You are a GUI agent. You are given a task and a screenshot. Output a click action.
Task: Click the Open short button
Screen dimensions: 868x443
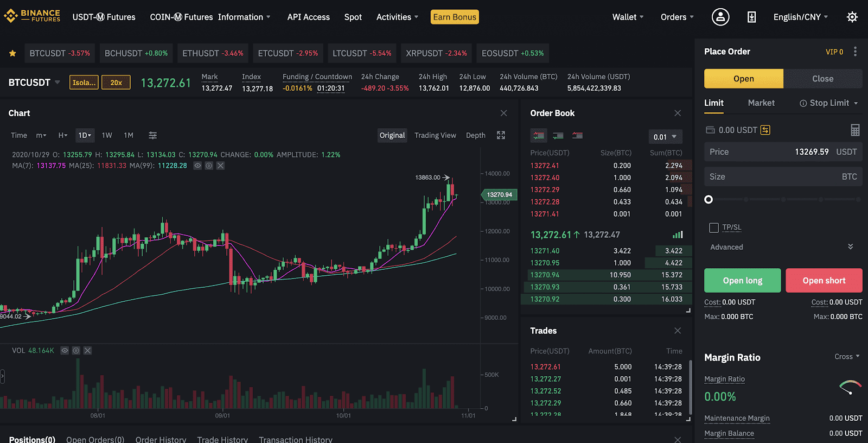[824, 281]
